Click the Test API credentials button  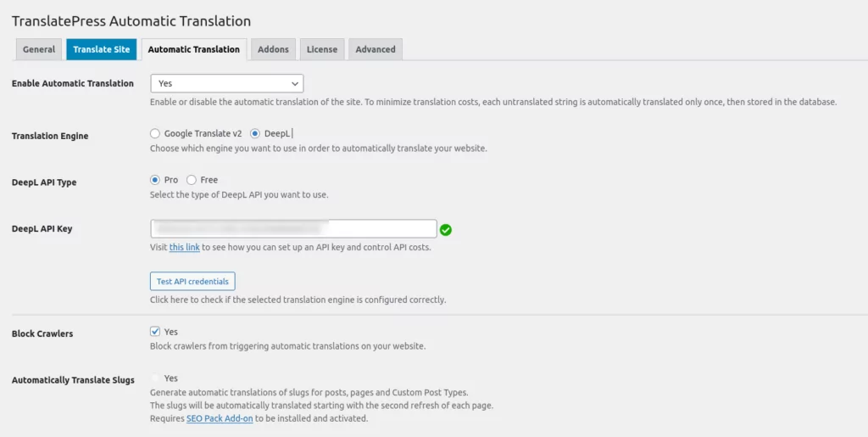192,282
